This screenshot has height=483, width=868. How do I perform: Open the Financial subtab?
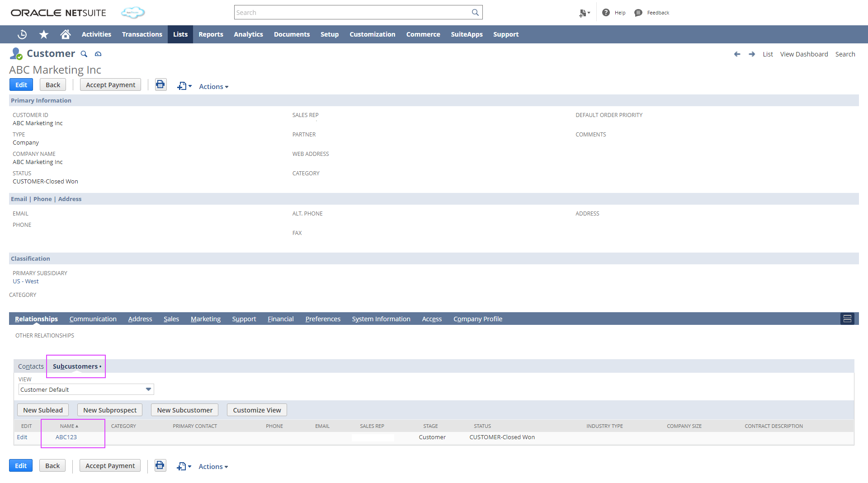280,319
